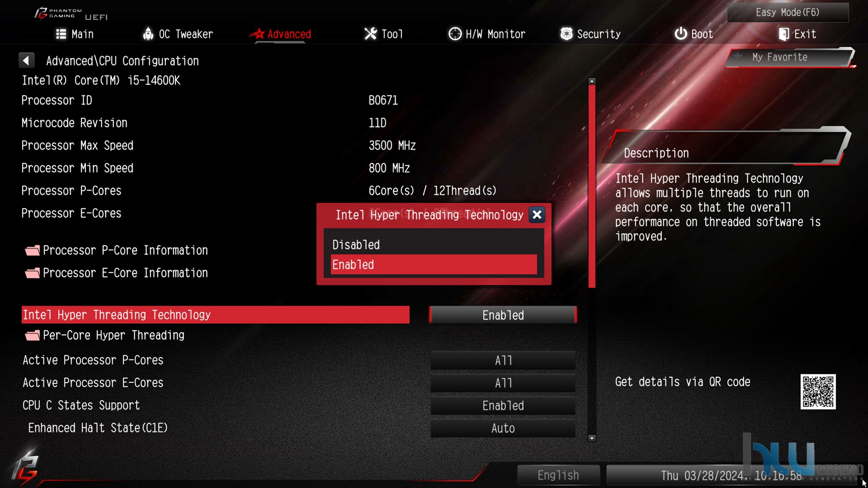Switch to Easy Mode (F6)
This screenshot has width=868, height=488.
(788, 12)
